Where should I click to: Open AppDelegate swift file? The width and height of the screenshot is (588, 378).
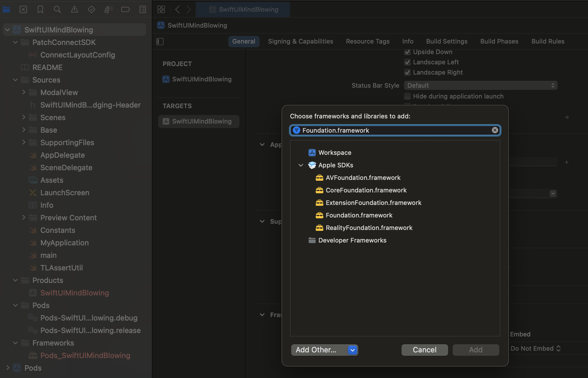(x=63, y=155)
